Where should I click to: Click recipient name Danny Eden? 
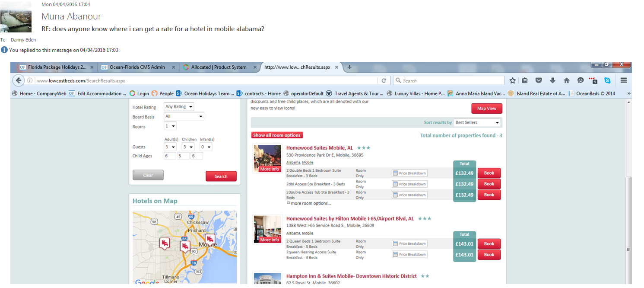click(x=23, y=40)
